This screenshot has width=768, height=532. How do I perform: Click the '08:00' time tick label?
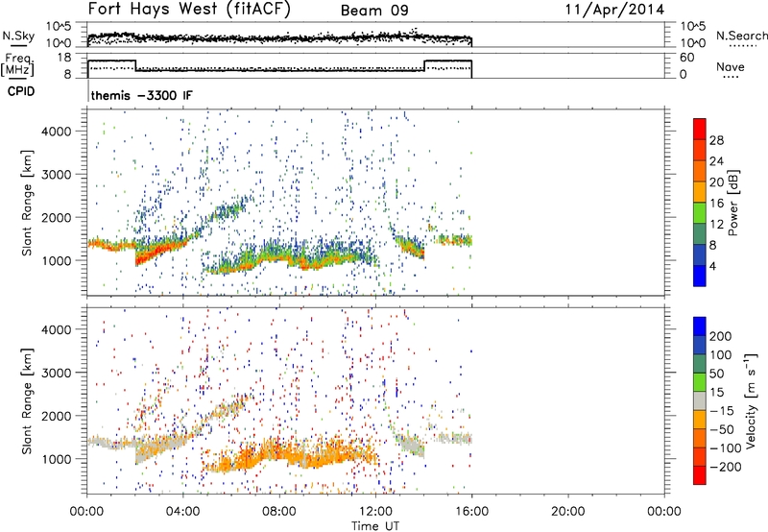279,512
